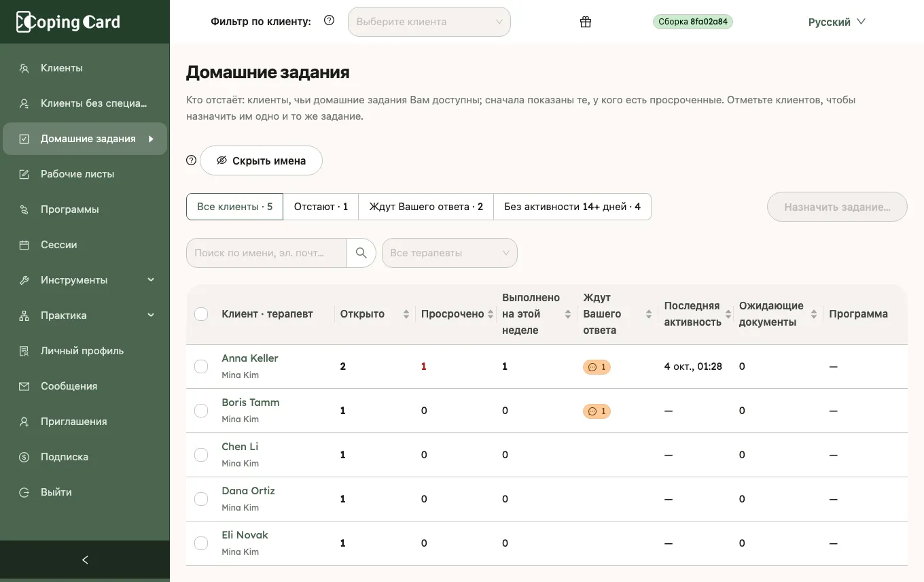
Task: Click Назначить задание button
Action: pos(837,207)
